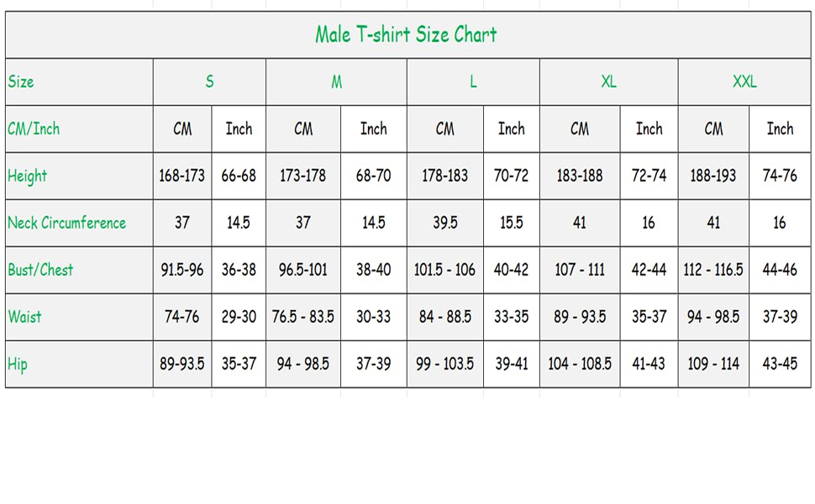The width and height of the screenshot is (815, 504).
Task: Select the 112 - 116.5 chest cell
Action: [x=713, y=270]
